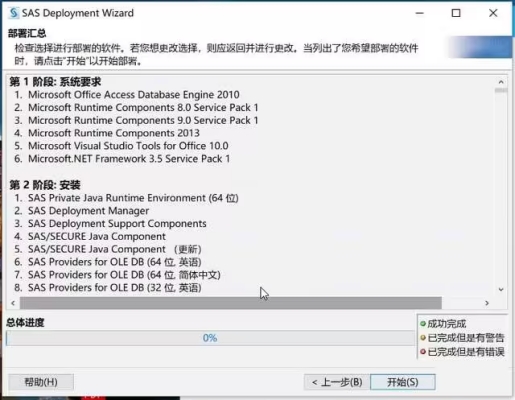Click the SAS Deployment Wizard title icon
The image size is (515, 400).
(x=14, y=13)
